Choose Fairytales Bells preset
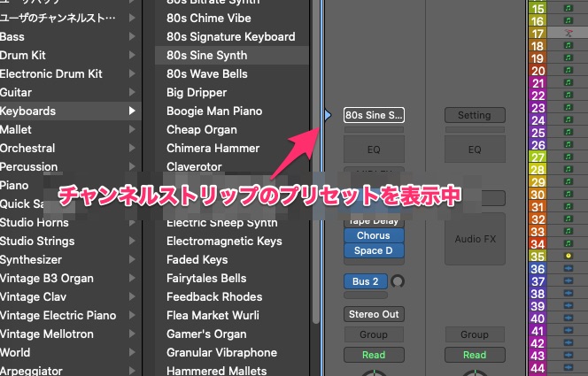Image resolution: width=588 pixels, height=376 pixels. (232, 278)
